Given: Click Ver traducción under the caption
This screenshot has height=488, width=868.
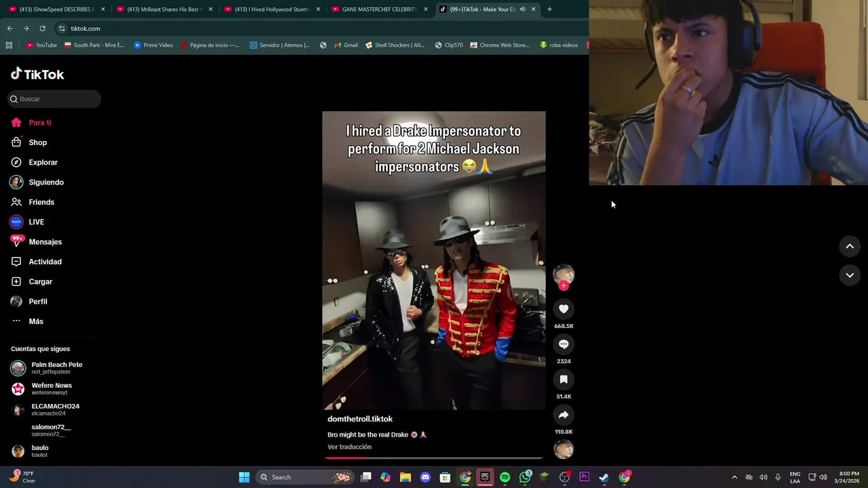Looking at the screenshot, I should pyautogui.click(x=349, y=447).
